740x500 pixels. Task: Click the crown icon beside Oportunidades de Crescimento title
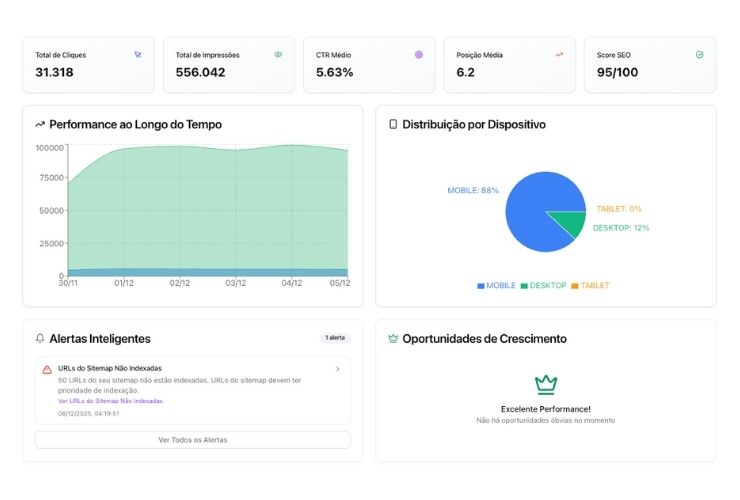coord(393,339)
